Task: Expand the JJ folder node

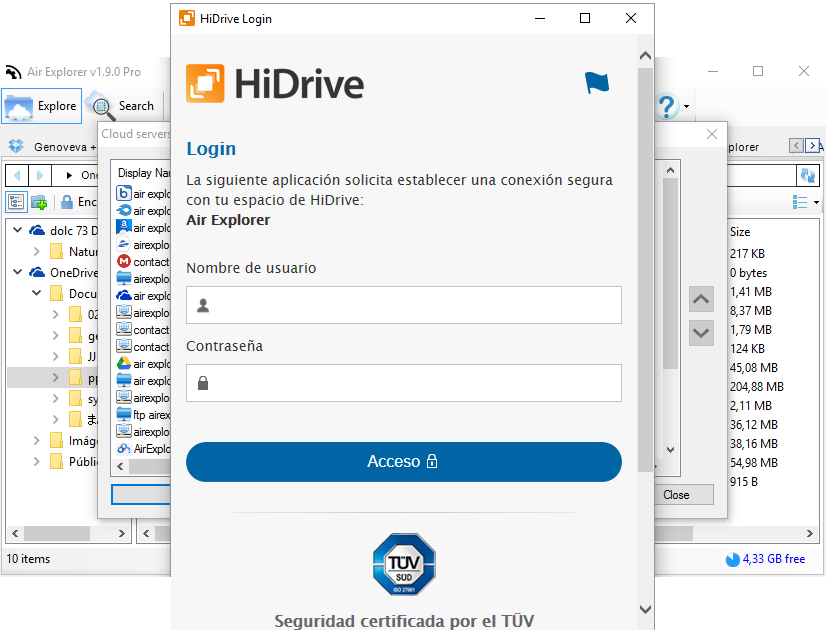Action: coord(55,357)
